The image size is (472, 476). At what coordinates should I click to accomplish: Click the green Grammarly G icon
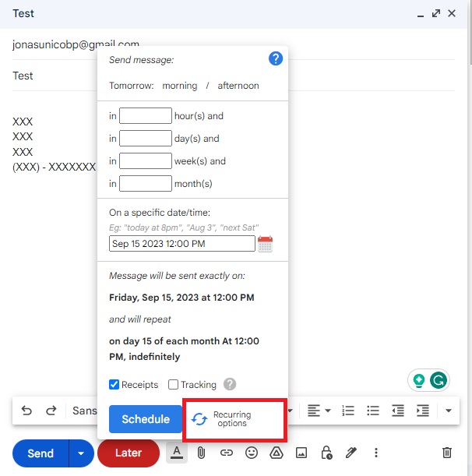point(439,380)
